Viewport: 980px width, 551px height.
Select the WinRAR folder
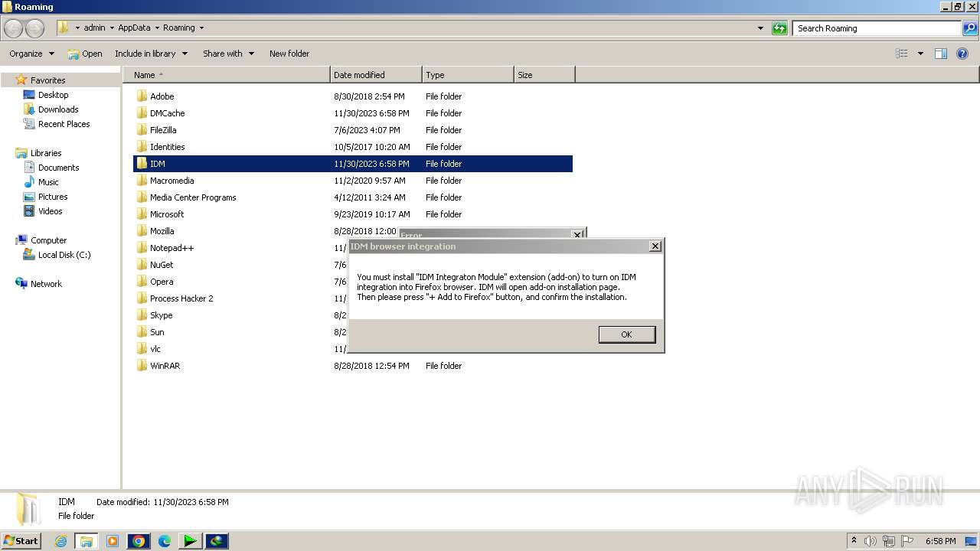pos(165,366)
